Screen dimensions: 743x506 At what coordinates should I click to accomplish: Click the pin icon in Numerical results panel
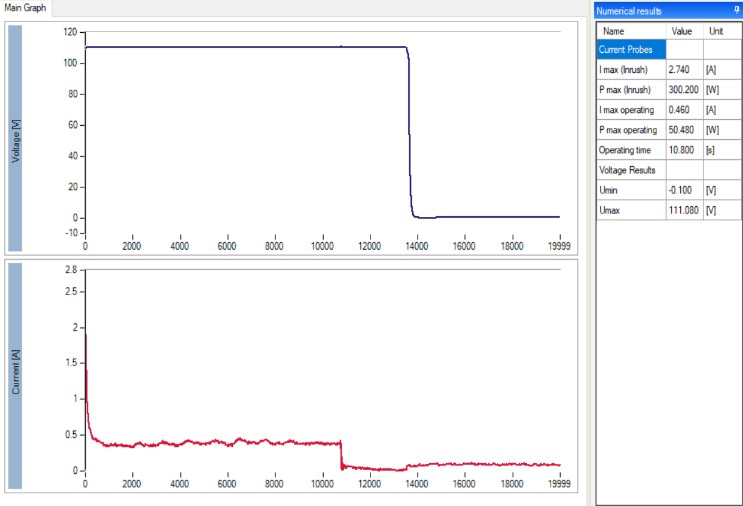tap(736, 10)
